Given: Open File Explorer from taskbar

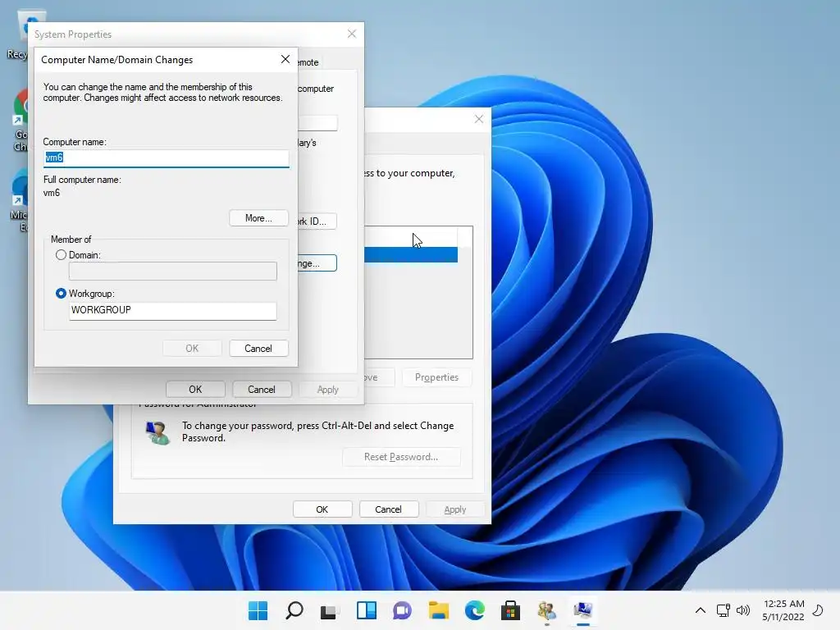Looking at the screenshot, I should pos(438,610).
